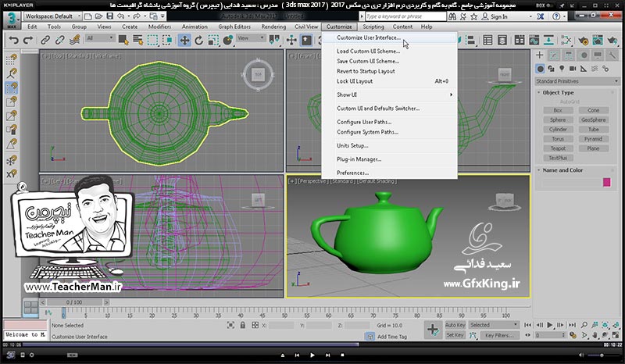Switch to the Hierarchy panel icon
The image size is (625, 364).
click(x=569, y=55)
